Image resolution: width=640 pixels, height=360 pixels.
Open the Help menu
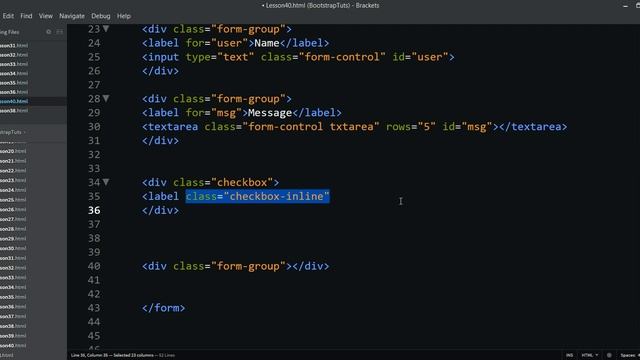[124, 16]
